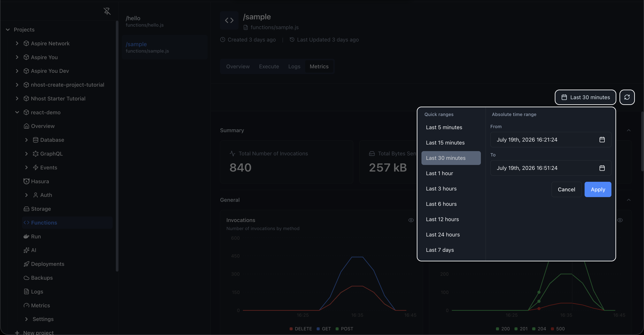Toggle the DELETE series in chart legend
The height and width of the screenshot is (335, 644).
(x=300, y=328)
